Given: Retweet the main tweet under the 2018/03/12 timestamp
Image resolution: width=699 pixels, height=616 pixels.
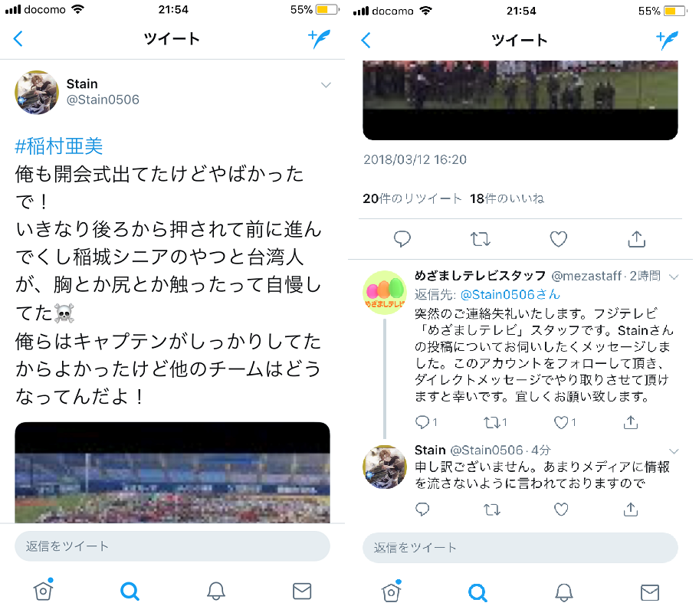Looking at the screenshot, I should pos(481,239).
